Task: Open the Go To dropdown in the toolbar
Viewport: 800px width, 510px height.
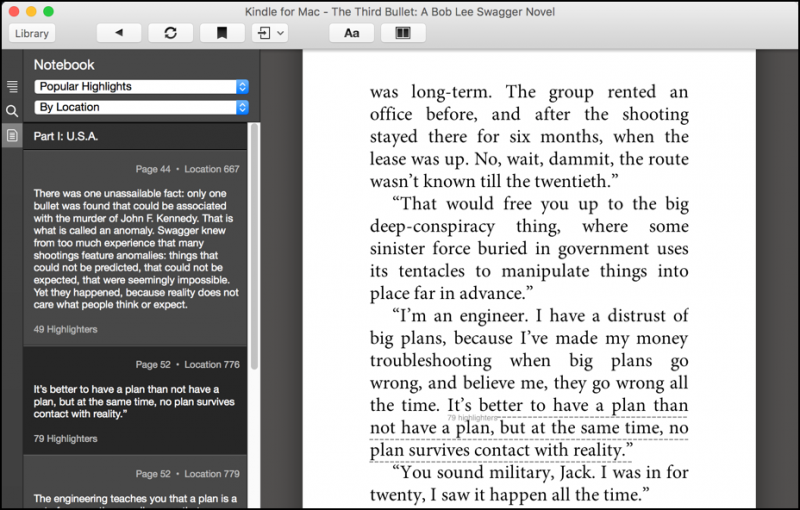Action: click(x=270, y=33)
